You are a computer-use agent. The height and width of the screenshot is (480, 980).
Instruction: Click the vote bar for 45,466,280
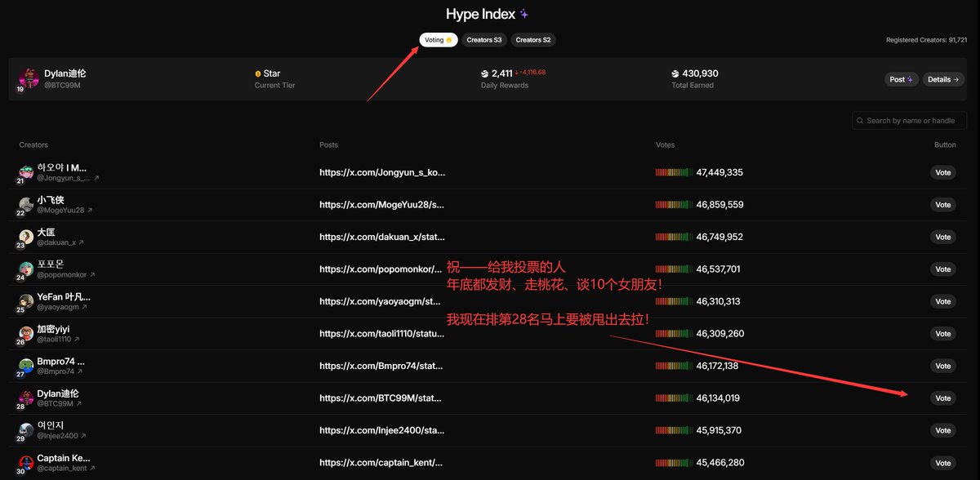pos(674,463)
